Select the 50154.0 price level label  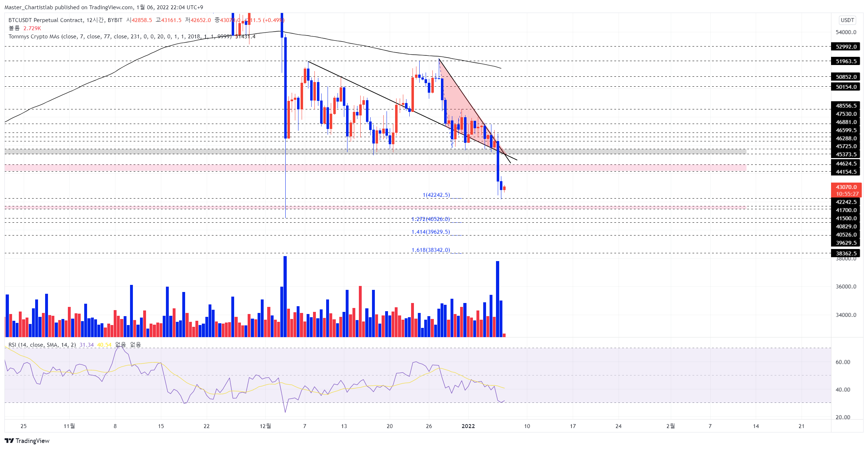click(846, 87)
